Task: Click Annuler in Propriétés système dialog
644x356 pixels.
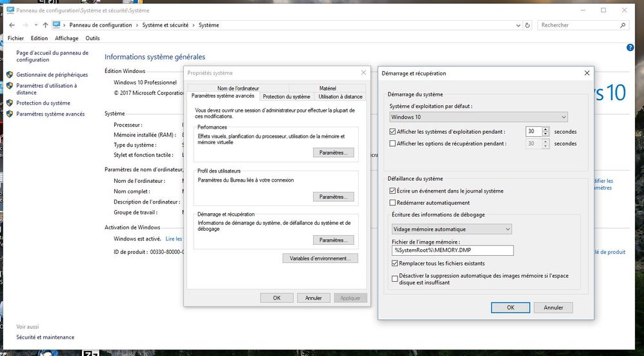Action: 314,298
